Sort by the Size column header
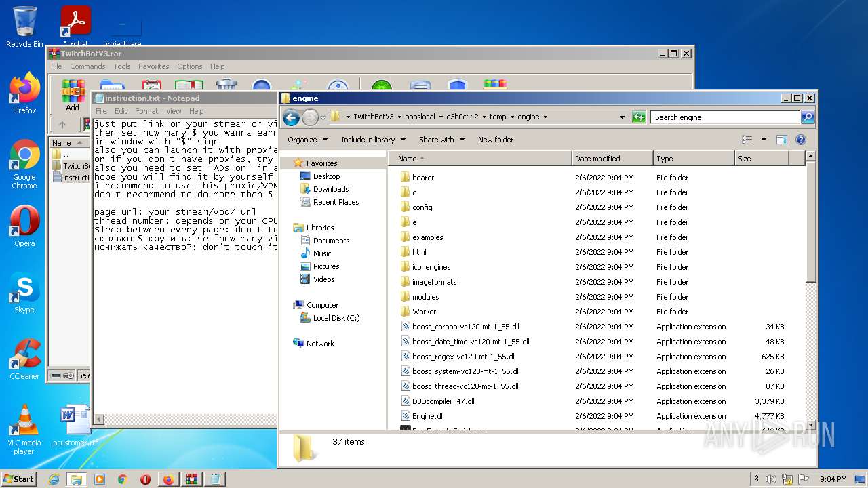 click(762, 159)
